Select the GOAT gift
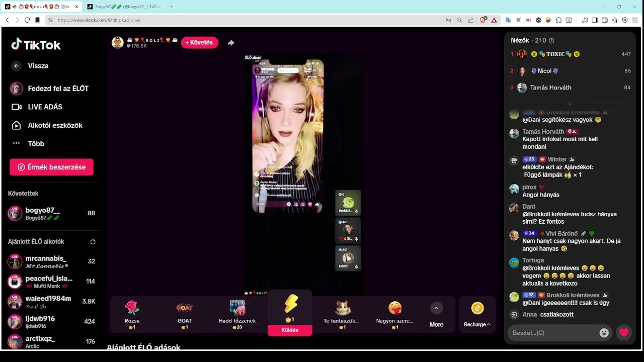Viewport: 644px width, 362px height. pyautogui.click(x=185, y=314)
